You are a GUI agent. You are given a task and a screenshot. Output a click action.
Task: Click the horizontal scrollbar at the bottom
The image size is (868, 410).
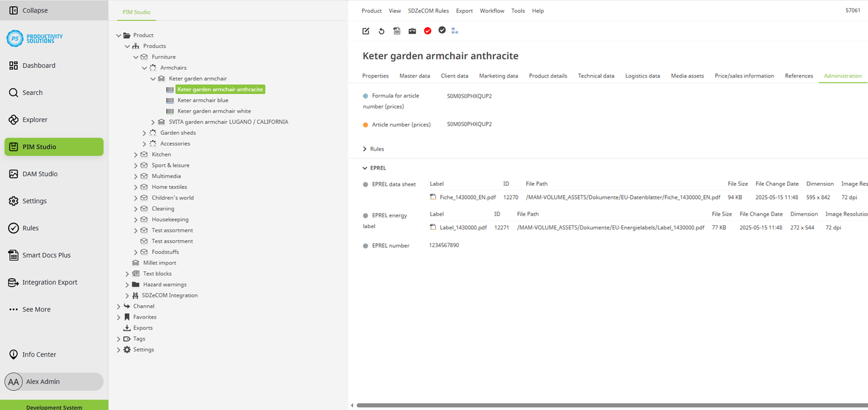click(574, 404)
